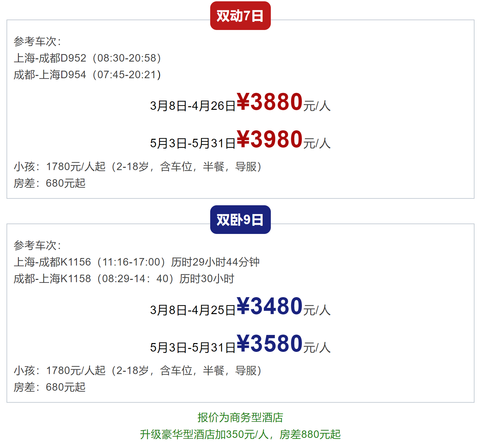Click the 3月8日-4月25日 date range
Image resolution: width=482 pixels, height=448 pixels.
click(193, 310)
